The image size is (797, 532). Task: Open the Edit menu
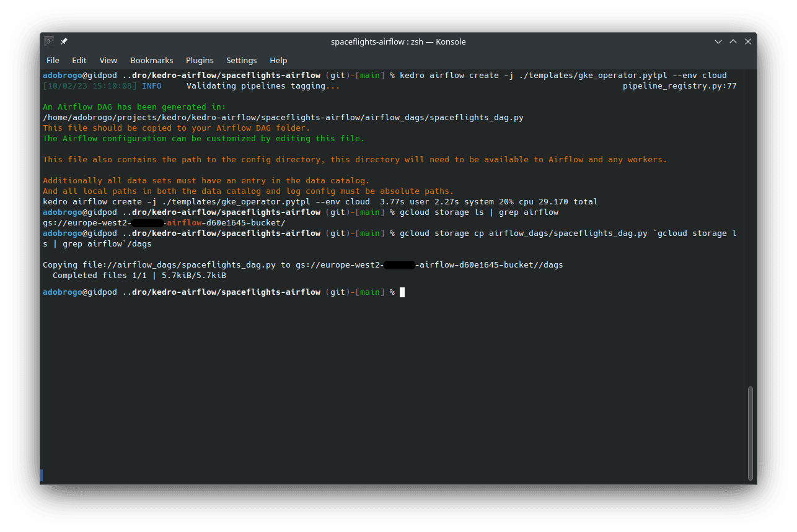79,60
